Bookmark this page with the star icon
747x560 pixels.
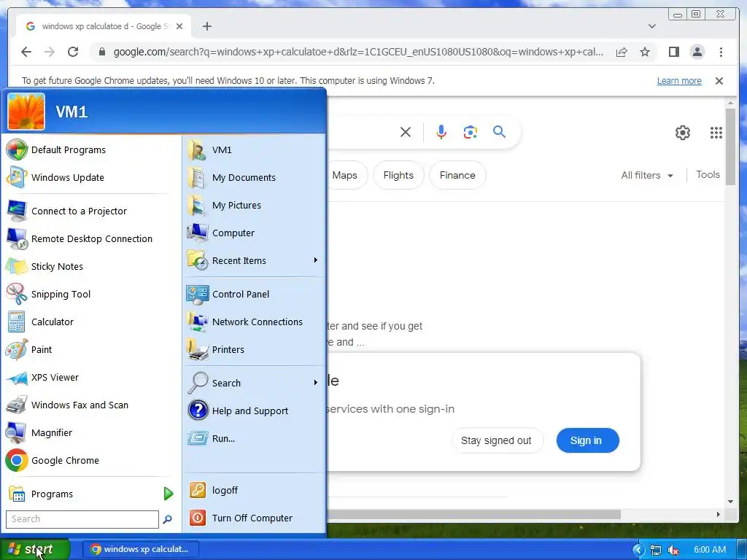[x=645, y=52]
